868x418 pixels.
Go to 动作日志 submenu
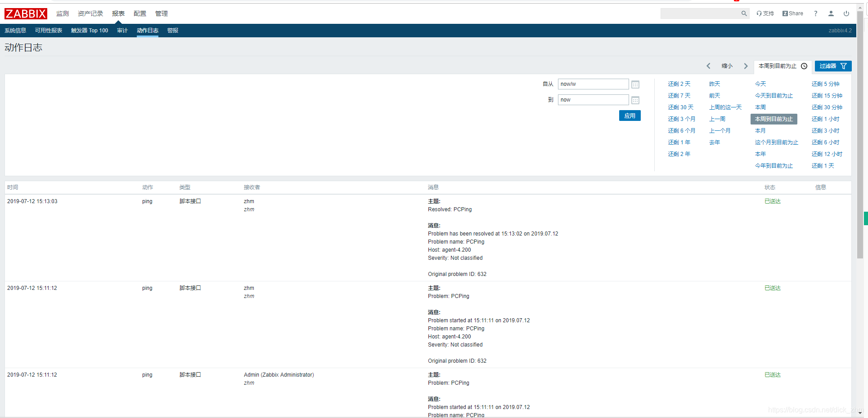(148, 31)
